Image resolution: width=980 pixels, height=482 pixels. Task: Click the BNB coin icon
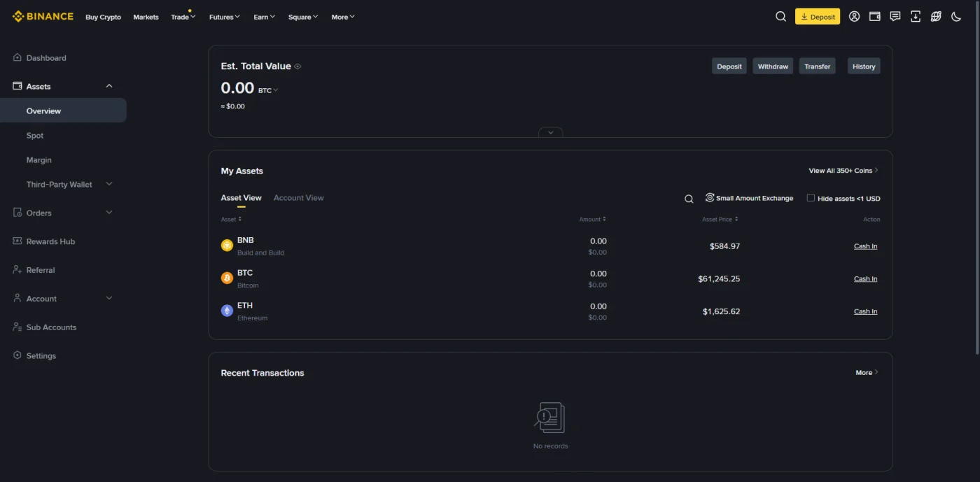[x=227, y=246]
